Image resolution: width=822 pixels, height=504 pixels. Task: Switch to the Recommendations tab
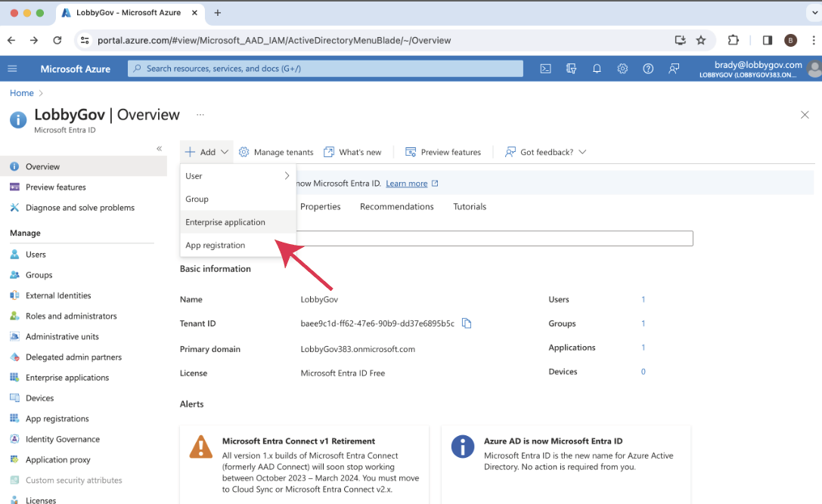point(397,206)
